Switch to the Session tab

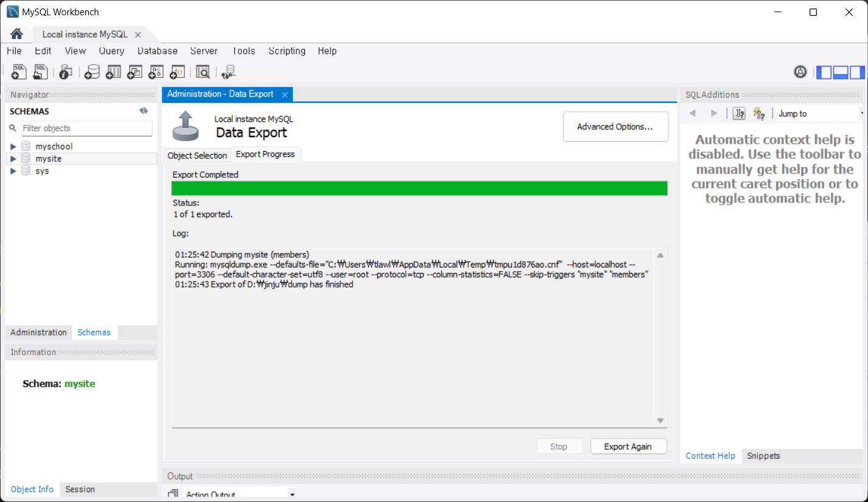coord(80,489)
